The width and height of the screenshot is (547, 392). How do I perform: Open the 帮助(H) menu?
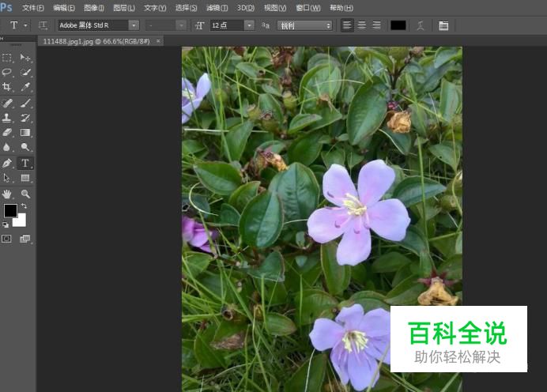[x=341, y=8]
